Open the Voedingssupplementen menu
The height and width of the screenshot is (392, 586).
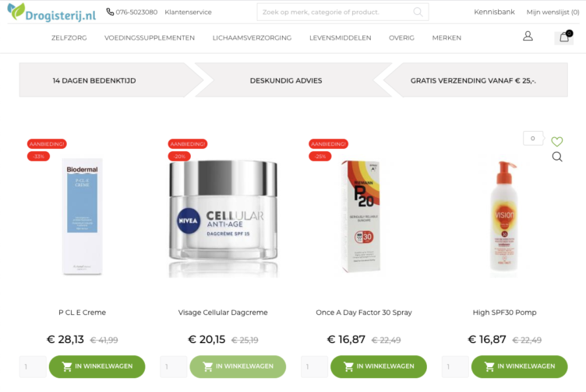coord(150,37)
